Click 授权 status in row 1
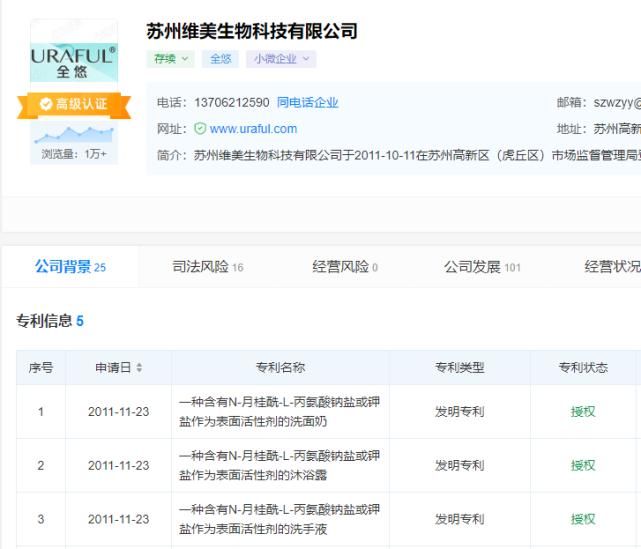This screenshot has height=549, width=641. (583, 412)
